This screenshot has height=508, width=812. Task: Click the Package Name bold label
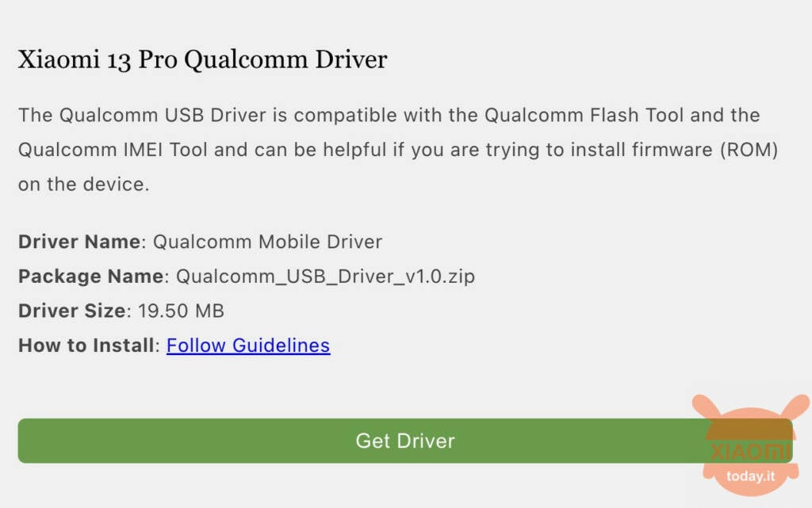tap(90, 277)
